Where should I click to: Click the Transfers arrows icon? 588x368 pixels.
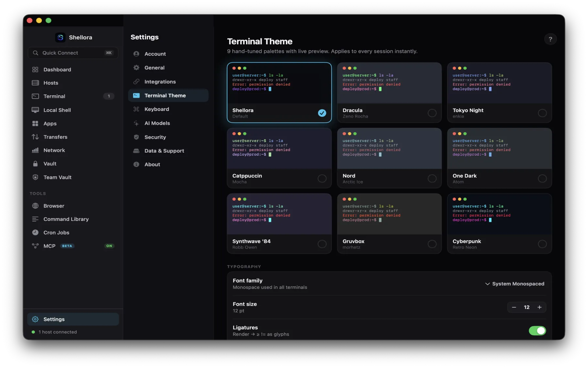(x=35, y=137)
